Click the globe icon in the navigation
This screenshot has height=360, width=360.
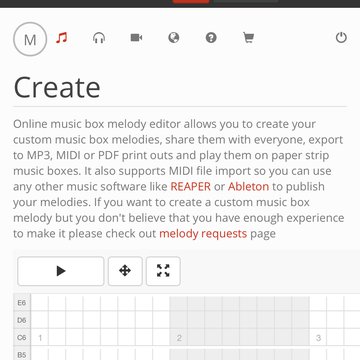174,38
